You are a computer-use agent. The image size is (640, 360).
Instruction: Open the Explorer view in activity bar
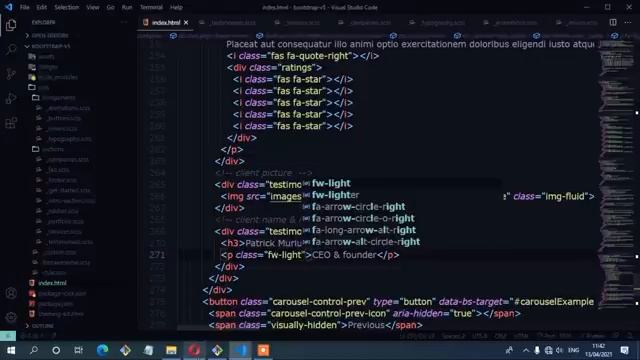pyautogui.click(x=11, y=25)
